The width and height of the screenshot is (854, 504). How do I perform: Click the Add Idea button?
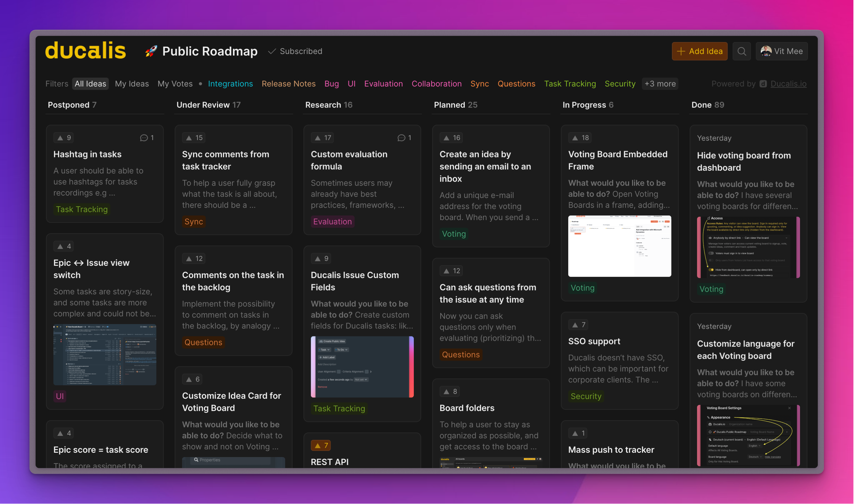pos(700,51)
